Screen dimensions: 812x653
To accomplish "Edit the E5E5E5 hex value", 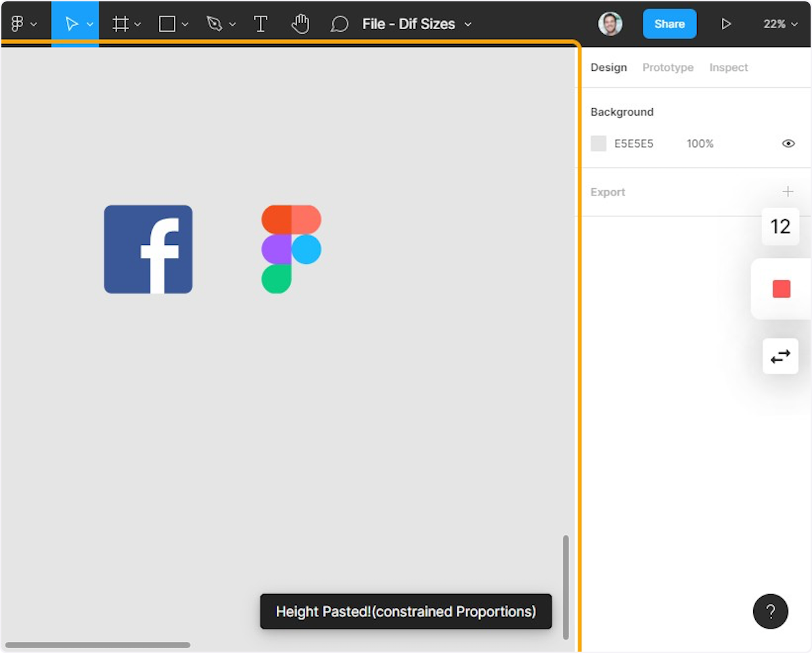I will [x=634, y=143].
